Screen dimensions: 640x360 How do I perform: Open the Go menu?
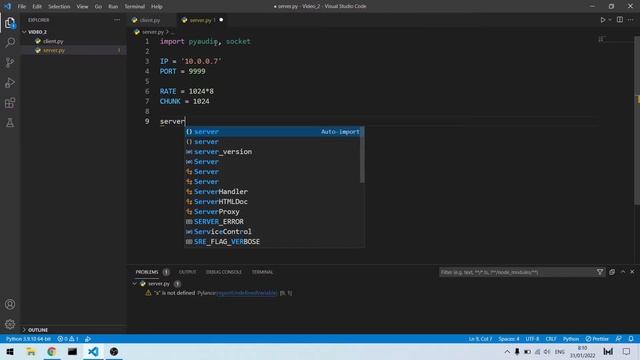point(98,7)
